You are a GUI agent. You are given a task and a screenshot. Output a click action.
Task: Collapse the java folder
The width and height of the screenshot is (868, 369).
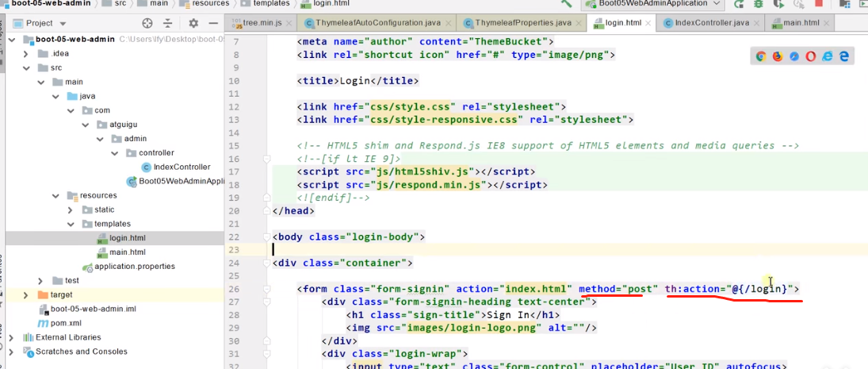pos(55,96)
